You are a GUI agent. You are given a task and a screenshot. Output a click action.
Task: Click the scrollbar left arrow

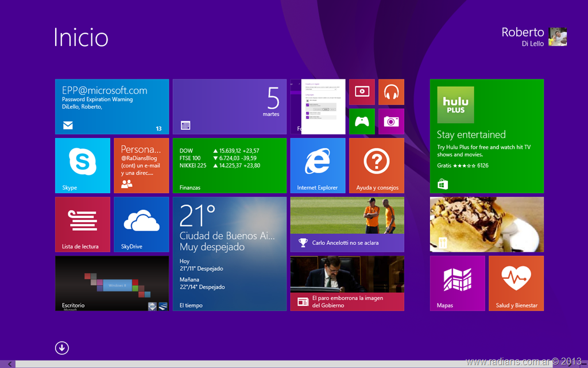pos(8,363)
